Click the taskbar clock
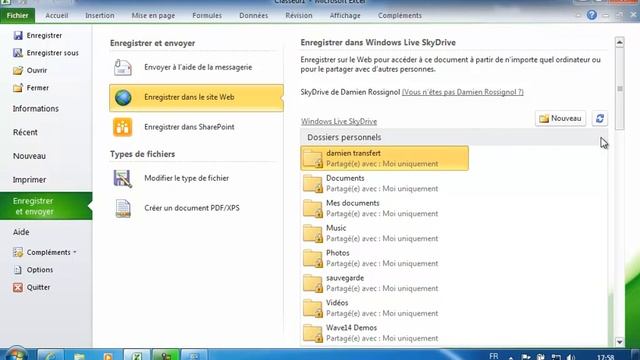The height and width of the screenshot is (360, 640). pyautogui.click(x=605, y=357)
